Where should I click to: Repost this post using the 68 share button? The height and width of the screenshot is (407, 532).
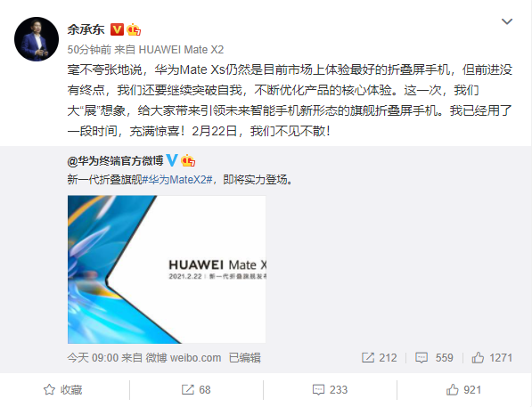[196, 390]
